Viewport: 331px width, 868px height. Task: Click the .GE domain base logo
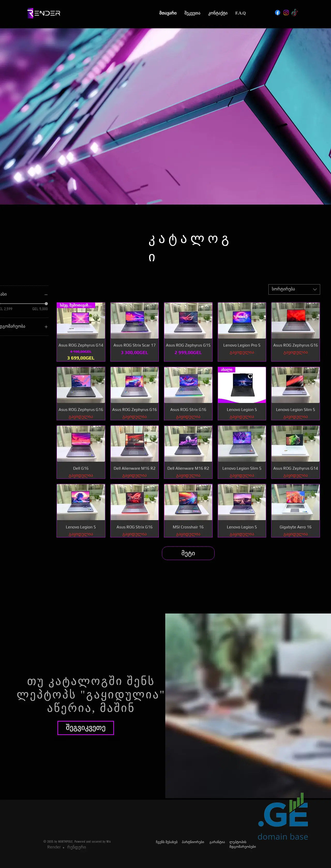click(283, 817)
